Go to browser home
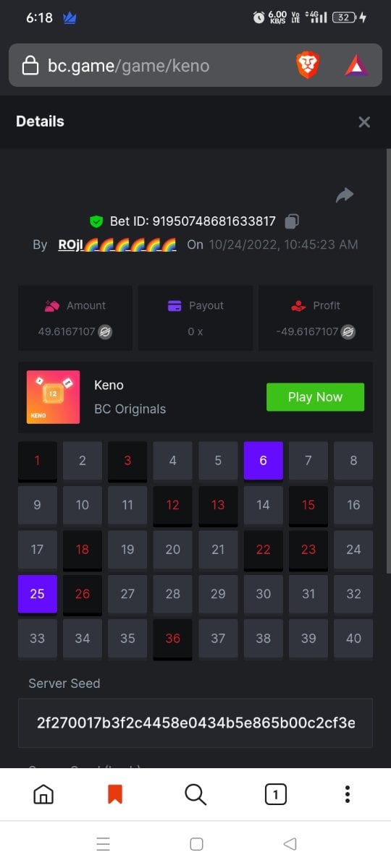Image resolution: width=391 pixels, height=868 pixels. click(43, 794)
